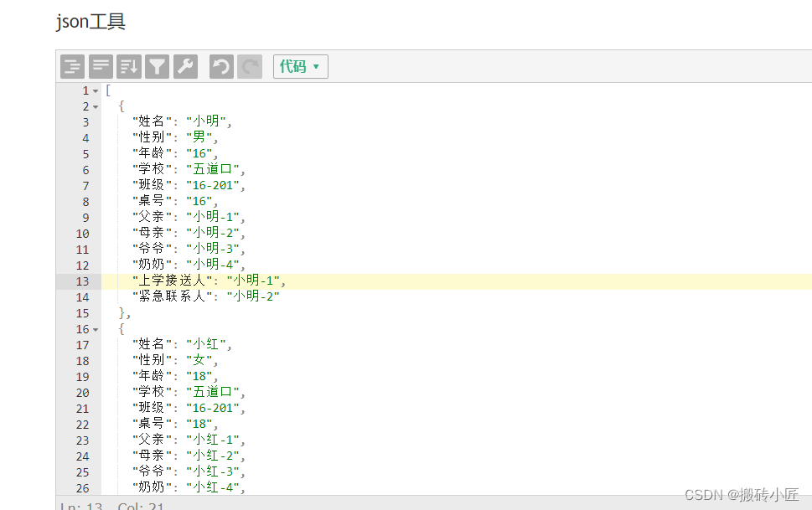Viewport: 812px width, 510px height.
Task: Collapse the second object at line 16
Action: point(94,328)
